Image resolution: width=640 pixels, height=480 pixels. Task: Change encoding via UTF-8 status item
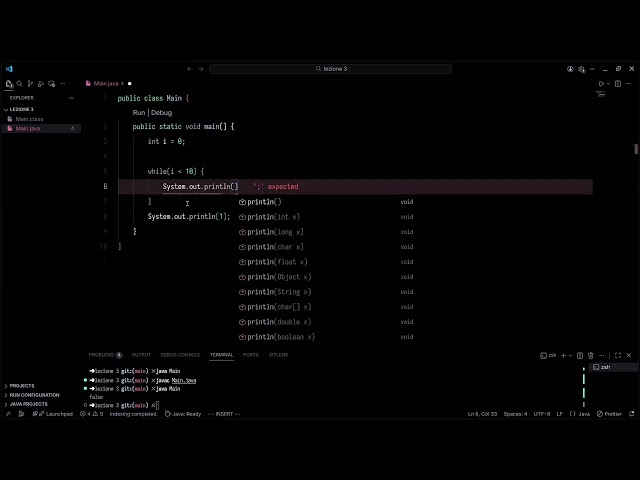[542, 414]
